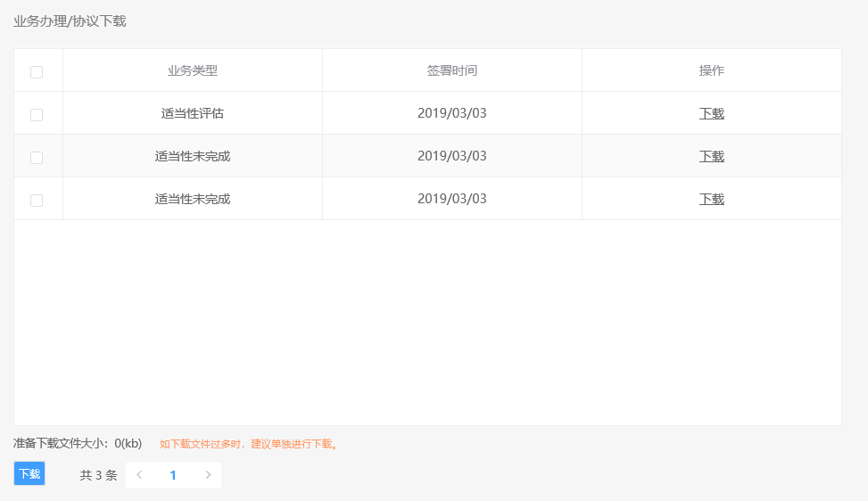Screen dimensions: 868x501
Task: Go to previous page using left arrow
Action: point(139,475)
